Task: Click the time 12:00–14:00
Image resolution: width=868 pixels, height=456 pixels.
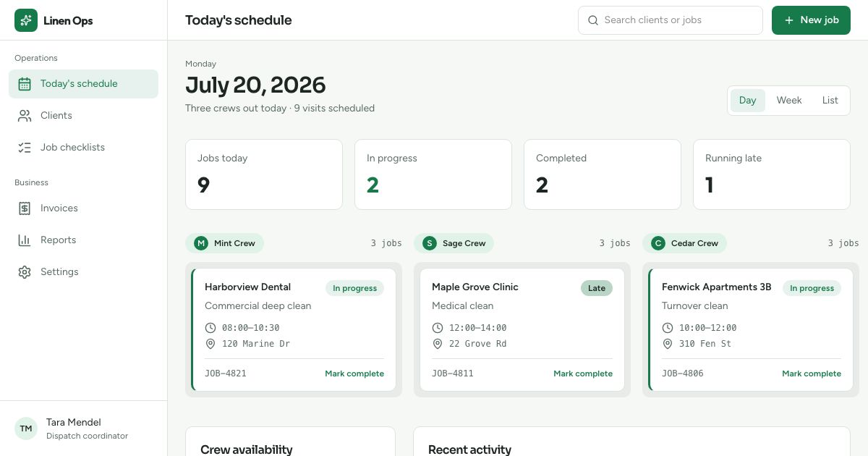Action: coord(478,328)
